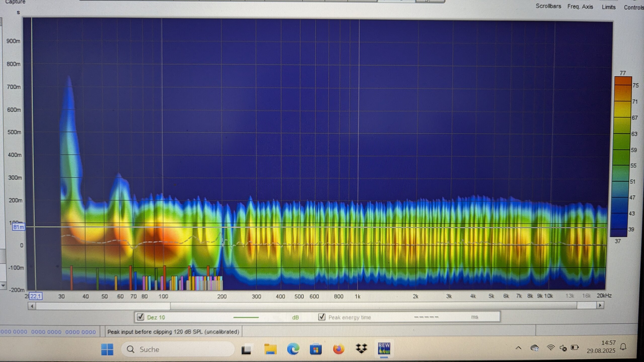Screen dimensions: 644x362
Task: Open Microsoft Store from taskbar
Action: click(316, 349)
